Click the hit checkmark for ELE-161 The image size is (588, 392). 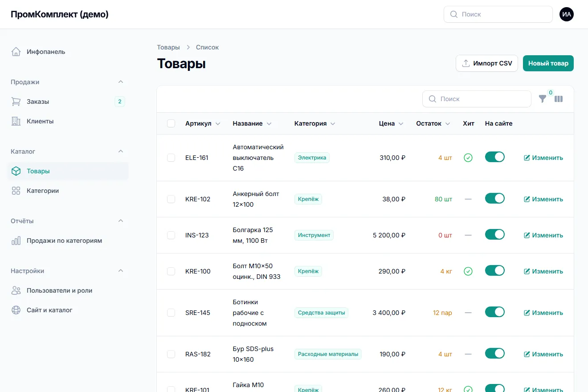468,158
